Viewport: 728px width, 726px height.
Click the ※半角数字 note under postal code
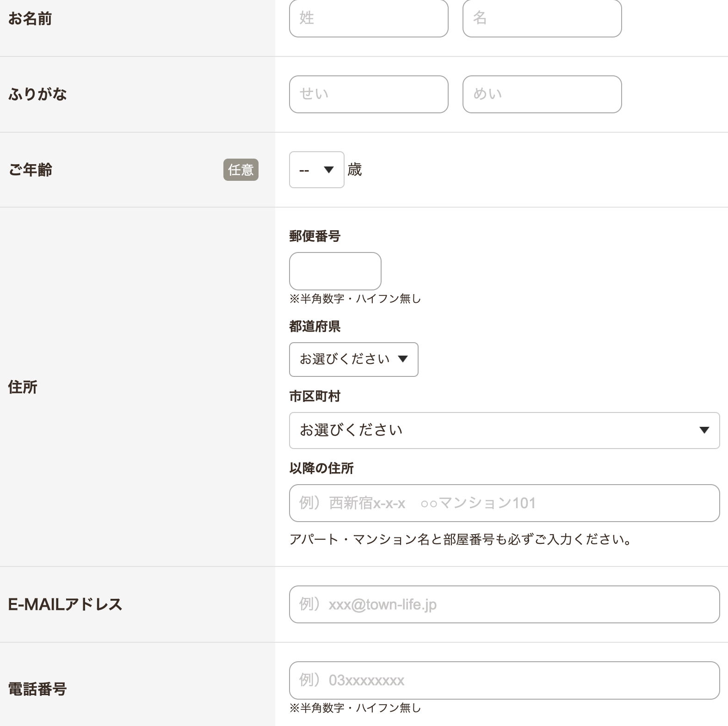point(355,299)
